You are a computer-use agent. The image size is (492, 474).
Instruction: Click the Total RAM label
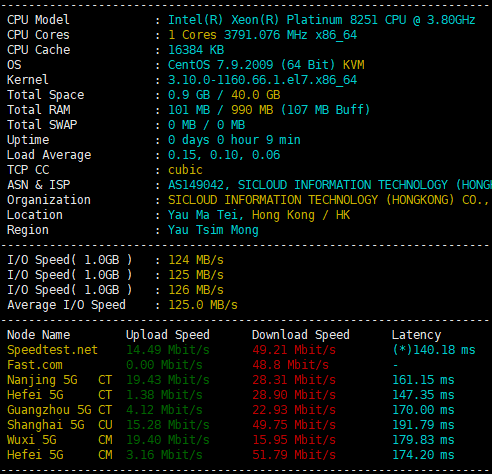(39, 110)
